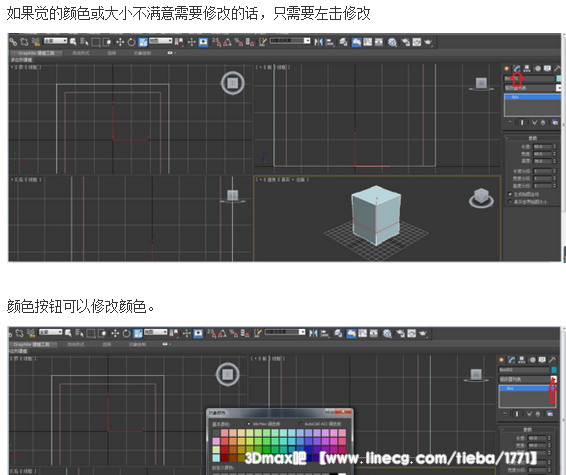
Task: Open Modify panel tab in upper screenshot
Action: pyautogui.click(x=517, y=69)
